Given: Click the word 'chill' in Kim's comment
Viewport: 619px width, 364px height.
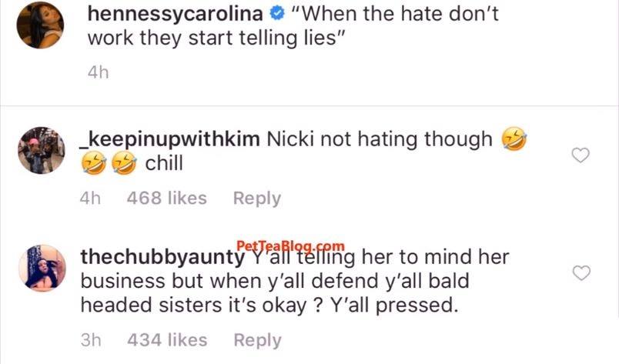Looking at the screenshot, I should (164, 163).
